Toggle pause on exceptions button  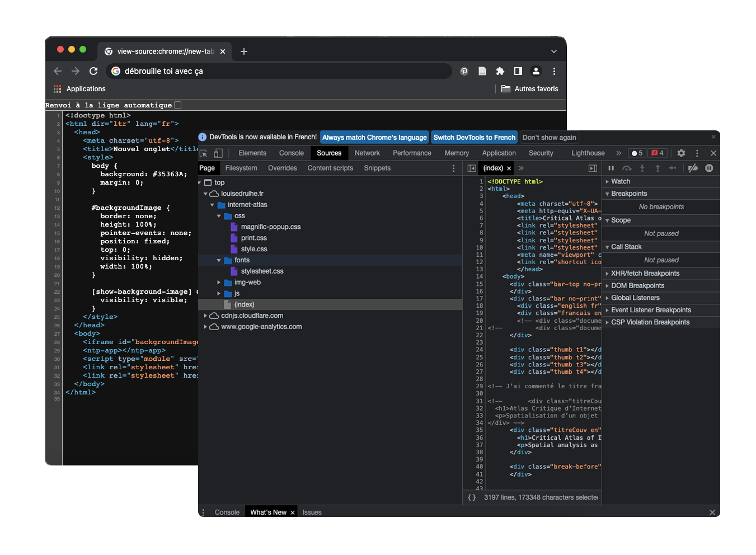(x=709, y=168)
